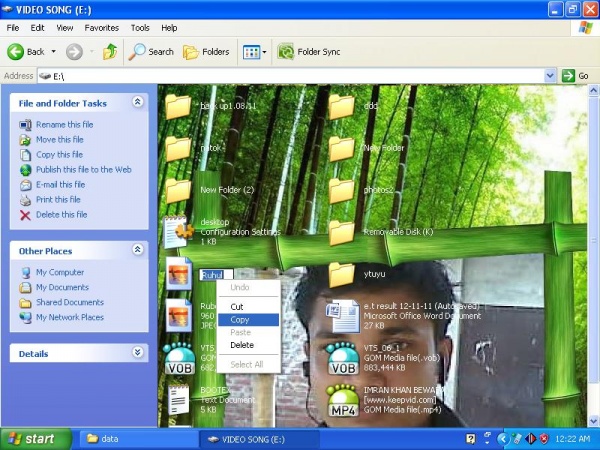This screenshot has height=450, width=600.
Task: Collapse the File and Folder Tasks panel
Action: click(x=138, y=103)
